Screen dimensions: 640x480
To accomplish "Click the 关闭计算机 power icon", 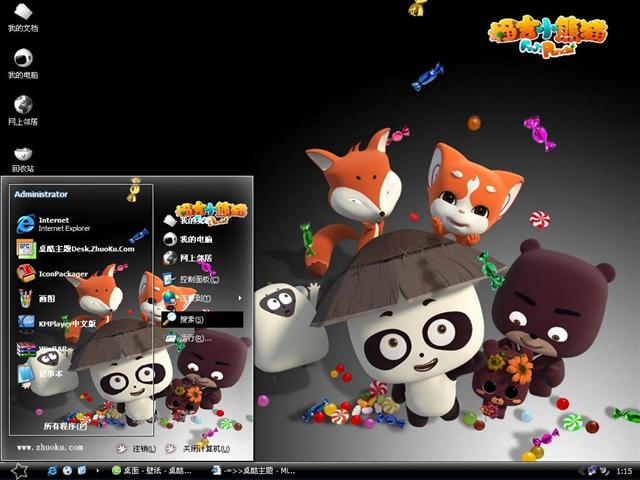I will (x=171, y=449).
